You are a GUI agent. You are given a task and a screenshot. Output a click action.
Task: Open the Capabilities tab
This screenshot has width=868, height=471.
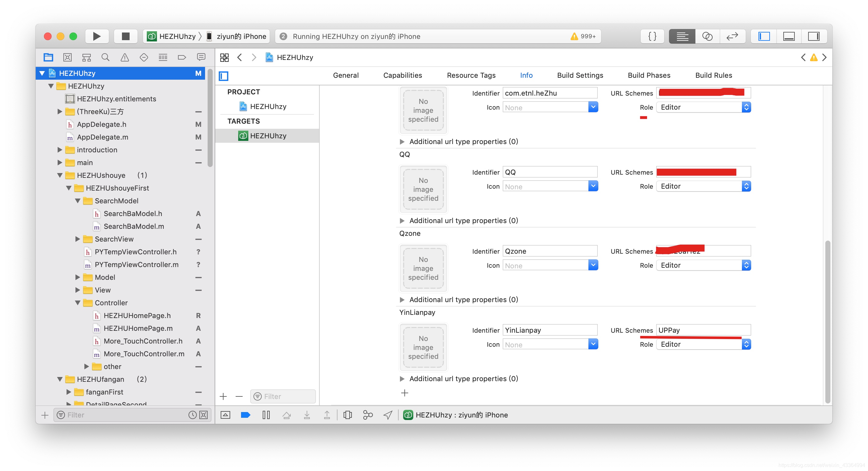click(x=402, y=75)
